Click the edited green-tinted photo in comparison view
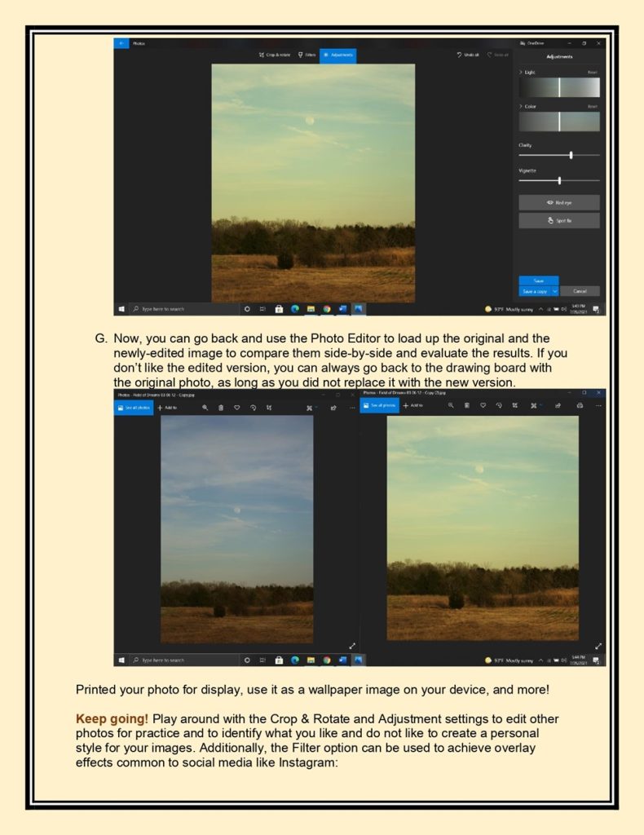Viewport: 644px width, 835px height. 483,528
